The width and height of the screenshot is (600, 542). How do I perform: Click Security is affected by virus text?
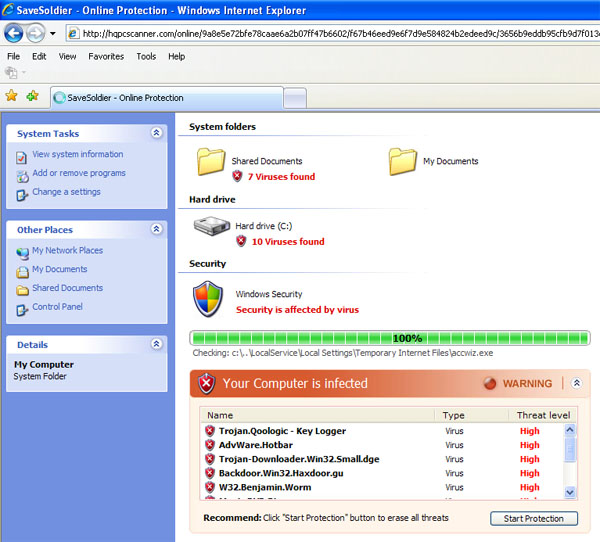click(x=297, y=310)
